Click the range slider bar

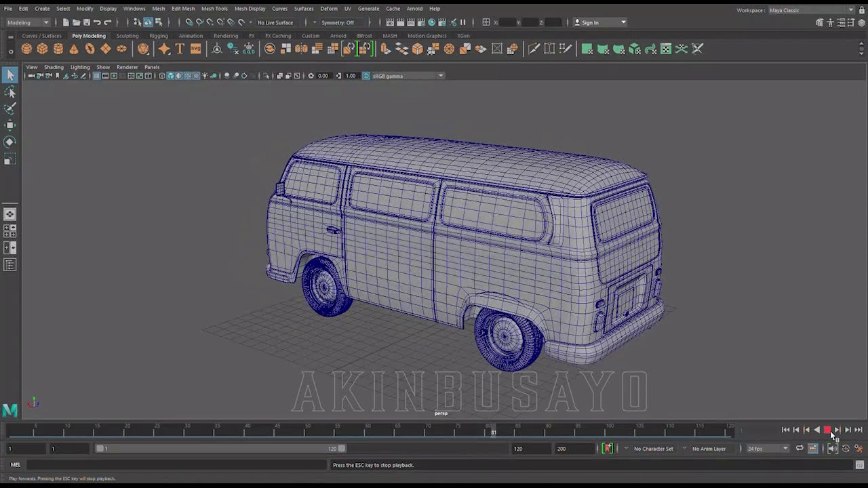pos(221,449)
